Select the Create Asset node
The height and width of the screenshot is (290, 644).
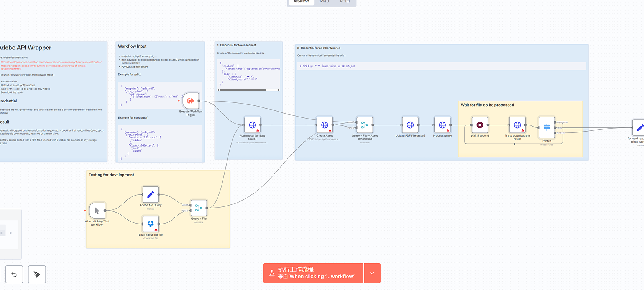[324, 125]
